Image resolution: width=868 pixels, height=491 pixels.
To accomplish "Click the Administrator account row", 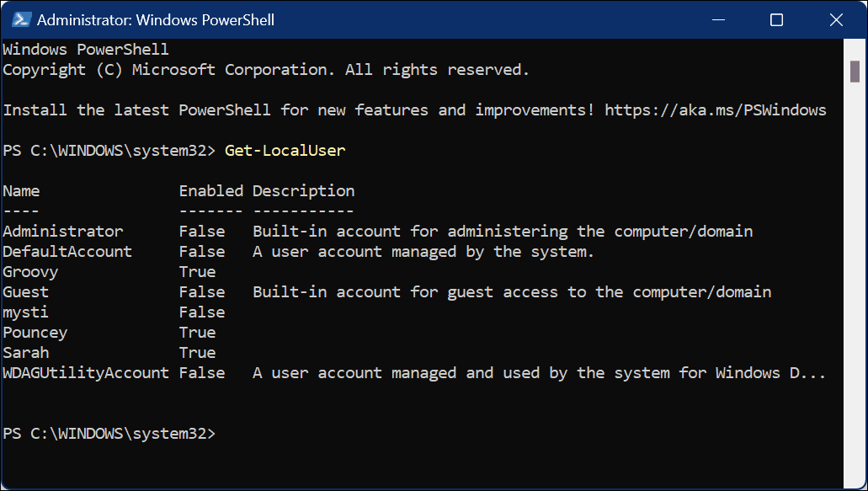I will 62,231.
